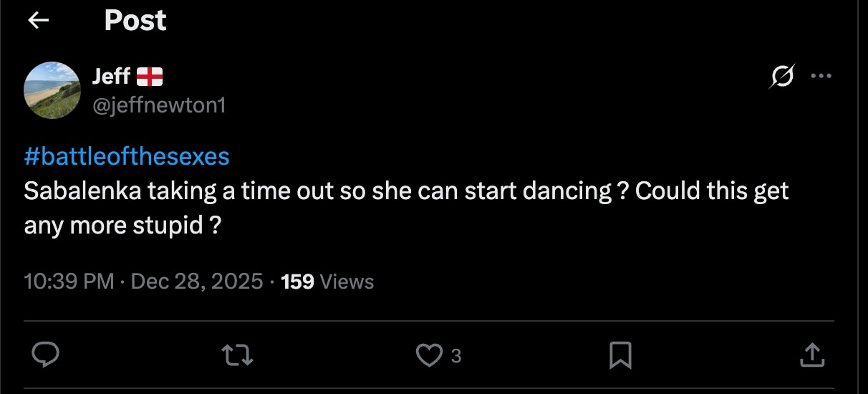Open the Jeff display name link
The width and height of the screenshot is (868, 394).
[111, 76]
